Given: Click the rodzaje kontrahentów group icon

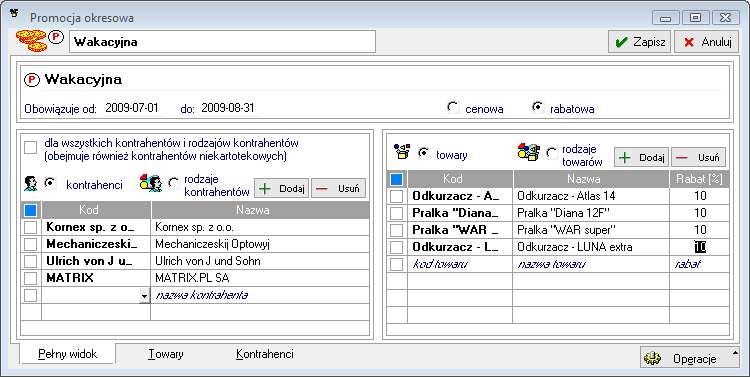Looking at the screenshot, I should tap(151, 184).
